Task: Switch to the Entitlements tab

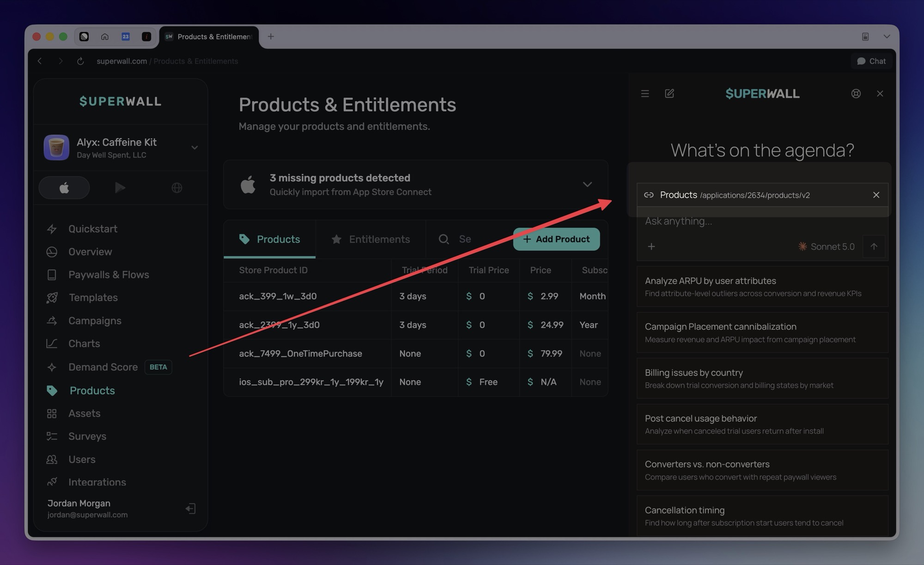Action: click(x=371, y=239)
